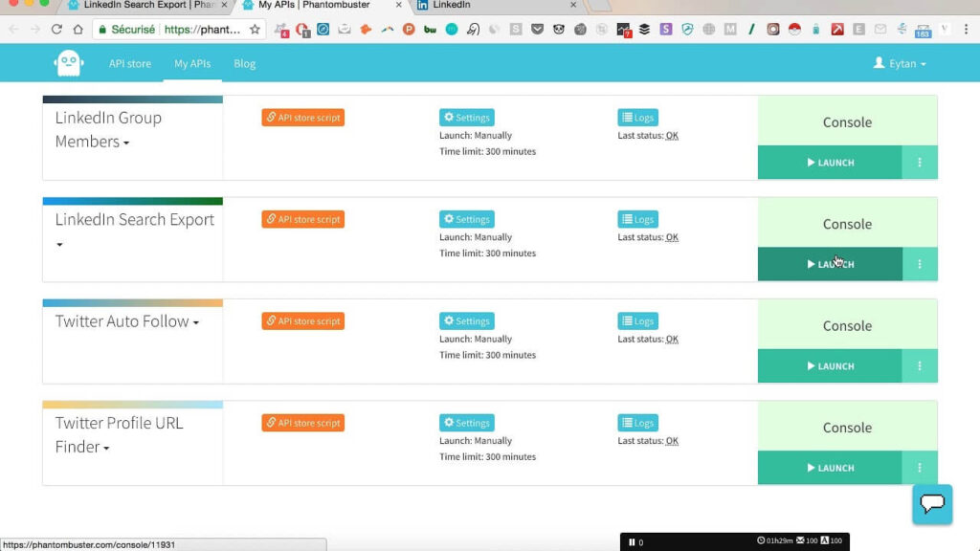Screen dimensions: 980x551
Task: Open the three-dot menu for Twitter Auto Follow
Action: point(920,366)
